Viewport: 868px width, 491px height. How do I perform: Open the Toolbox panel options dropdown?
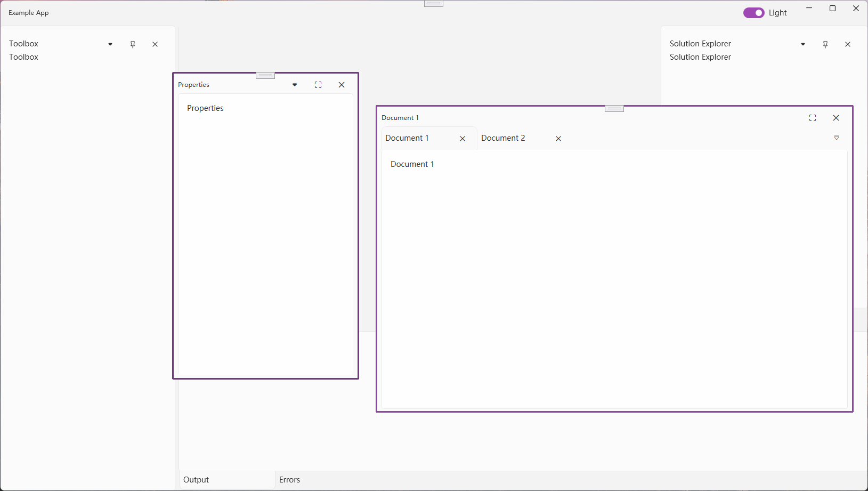coord(110,44)
